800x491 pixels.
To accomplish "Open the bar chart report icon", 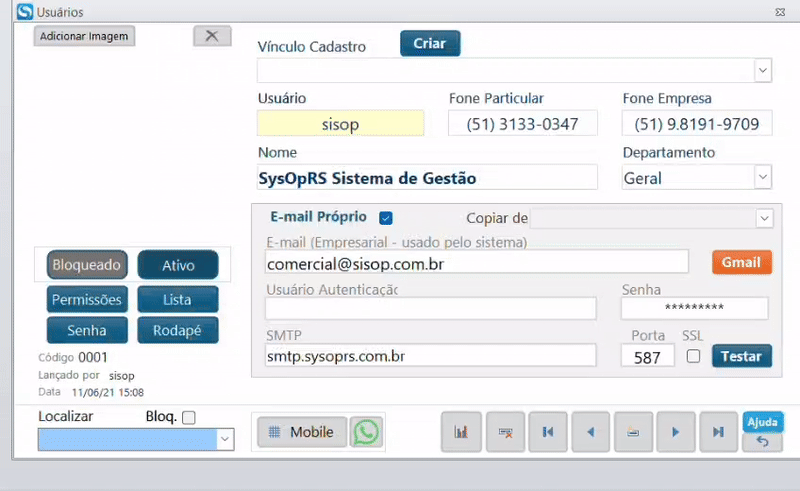I will click(x=461, y=432).
